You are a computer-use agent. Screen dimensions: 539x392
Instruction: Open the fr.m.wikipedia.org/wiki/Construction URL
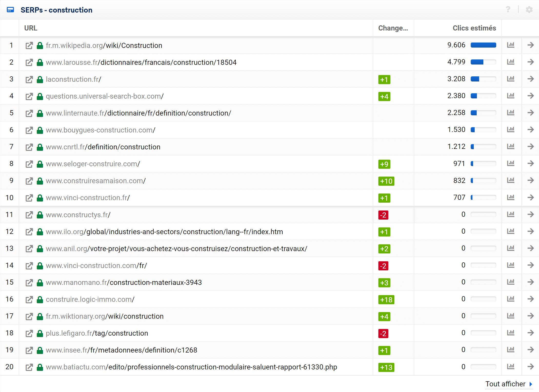104,45
